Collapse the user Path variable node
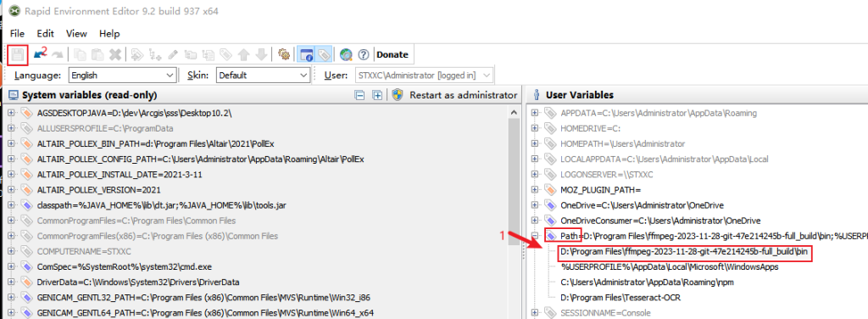 click(x=536, y=236)
